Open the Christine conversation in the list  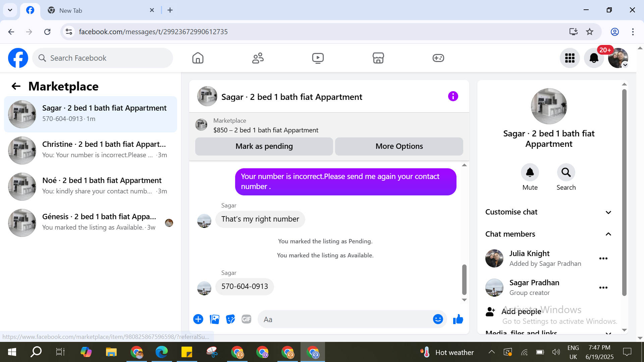[91, 150]
